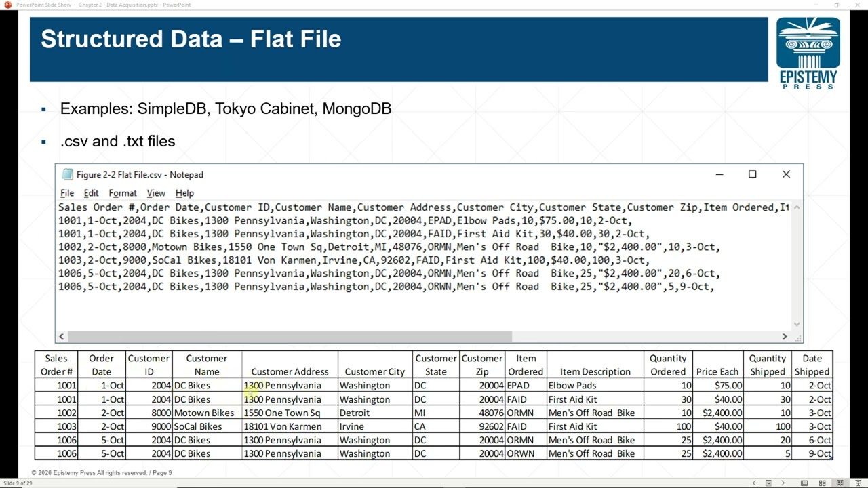This screenshot has height=488, width=868.
Task: Click the 'Quantity Ordered' table header
Action: (x=668, y=365)
